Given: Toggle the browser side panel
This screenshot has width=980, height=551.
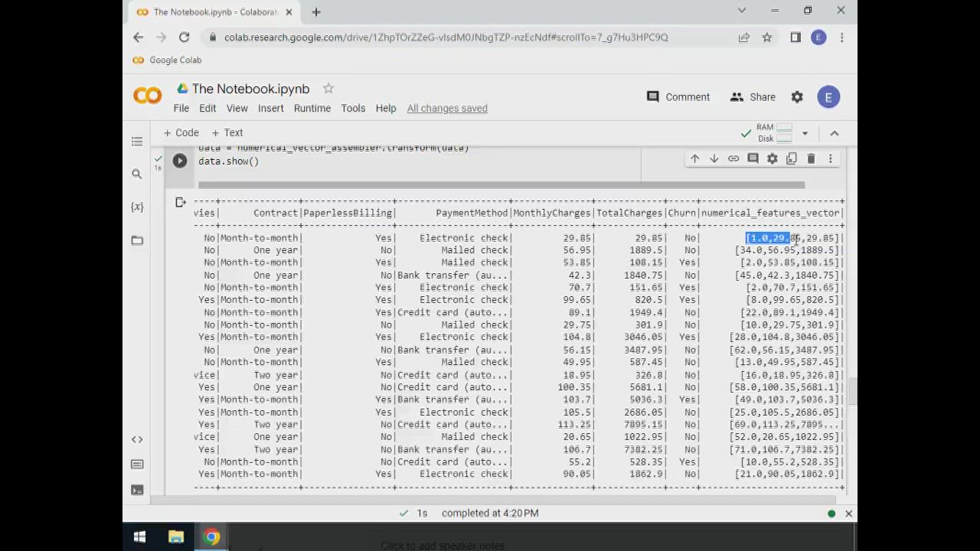Looking at the screenshot, I should (x=795, y=37).
